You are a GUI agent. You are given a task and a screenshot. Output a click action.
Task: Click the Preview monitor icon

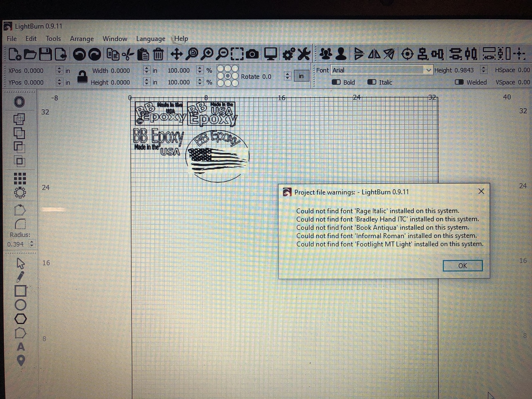tap(271, 54)
